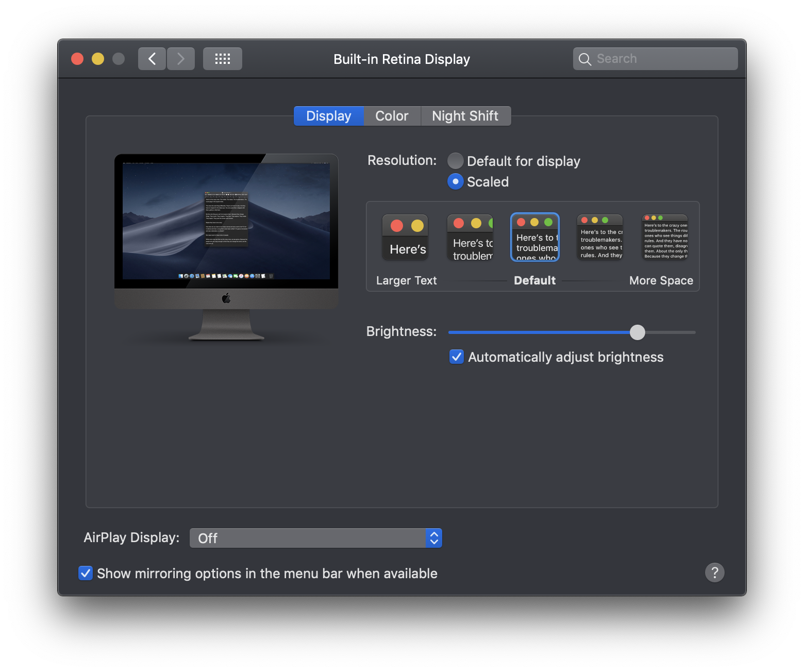Select the Display tab
Viewport: 804px width, 672px height.
pos(328,115)
